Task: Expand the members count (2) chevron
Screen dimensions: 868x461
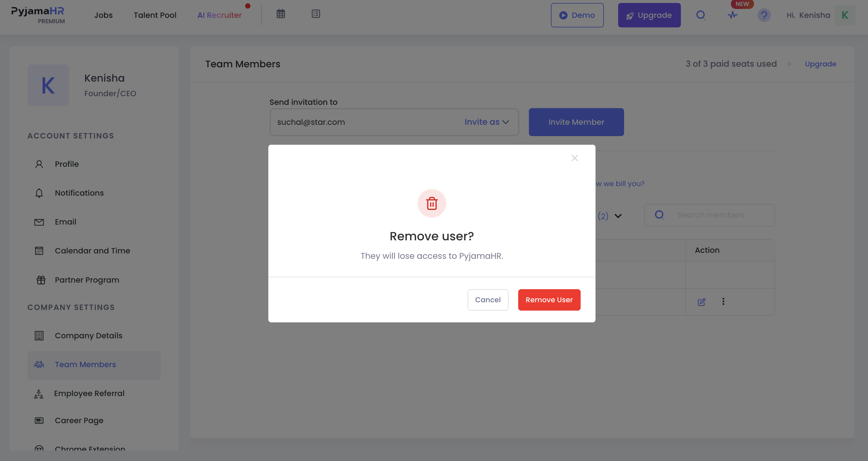Action: [618, 216]
